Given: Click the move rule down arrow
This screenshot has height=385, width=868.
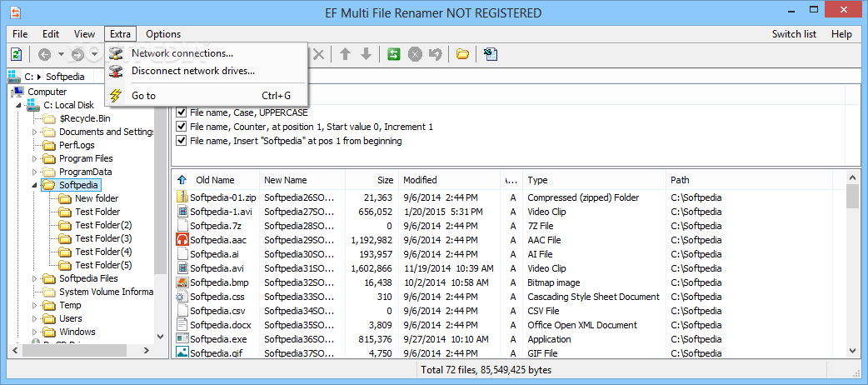Looking at the screenshot, I should [x=366, y=54].
